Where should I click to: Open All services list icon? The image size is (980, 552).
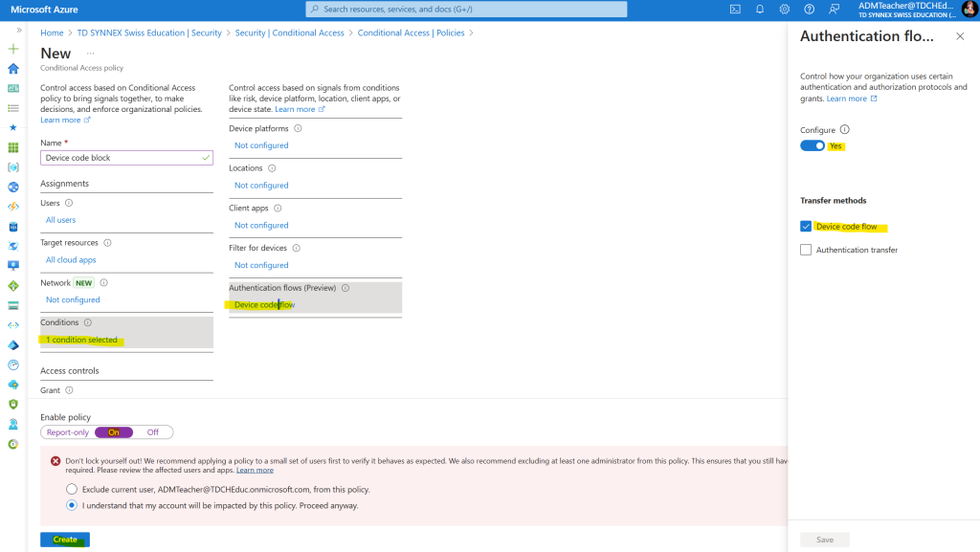pos(13,108)
